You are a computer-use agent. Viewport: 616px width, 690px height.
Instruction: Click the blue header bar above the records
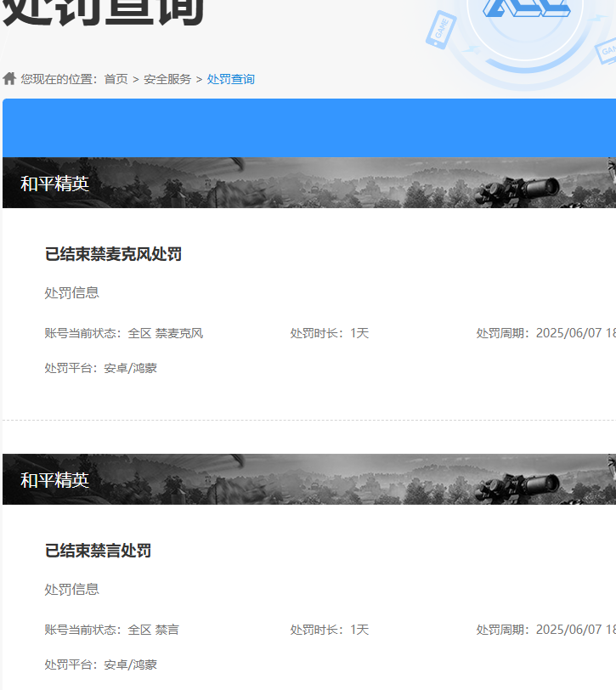(309, 128)
